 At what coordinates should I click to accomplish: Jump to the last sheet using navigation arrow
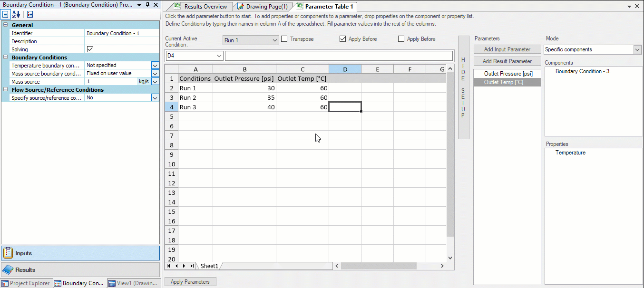point(192,266)
